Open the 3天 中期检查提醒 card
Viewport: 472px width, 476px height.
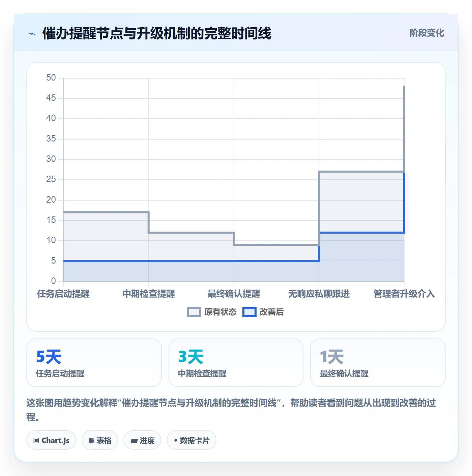[236, 363]
